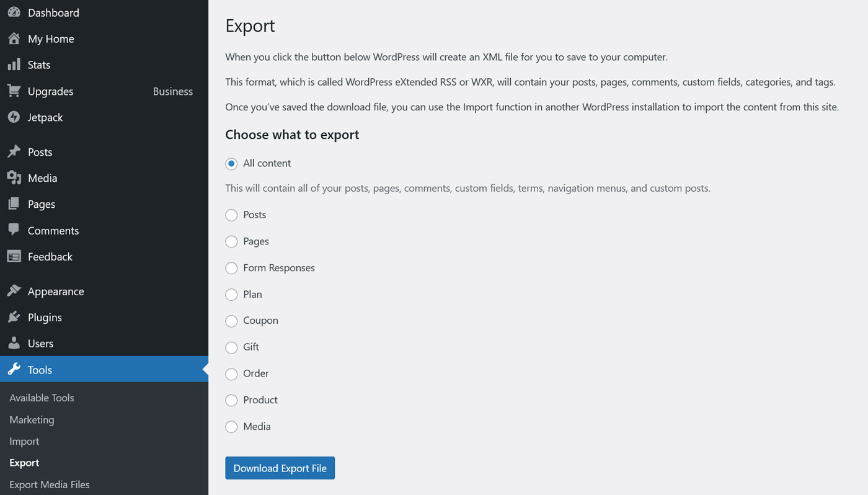Open the Dashboard via its gauge icon

pos(13,12)
